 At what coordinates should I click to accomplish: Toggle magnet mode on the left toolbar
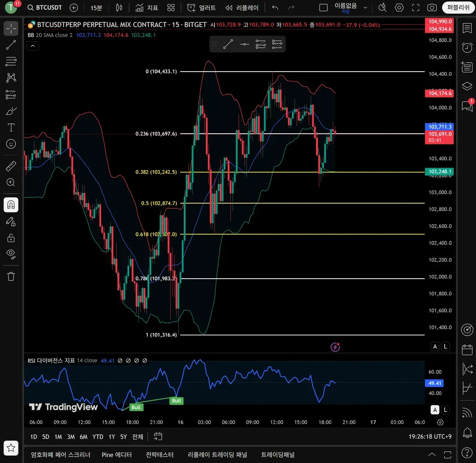tap(11, 204)
